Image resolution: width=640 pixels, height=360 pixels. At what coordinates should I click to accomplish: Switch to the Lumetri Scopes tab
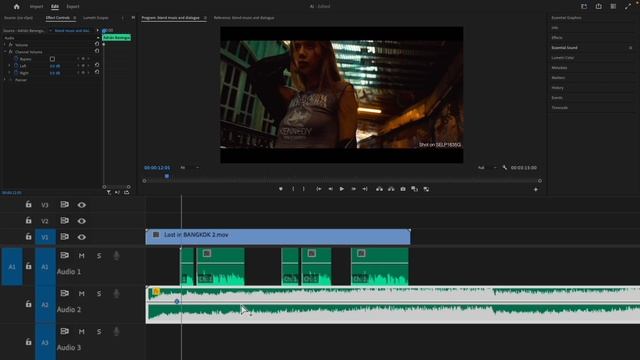[x=96, y=18]
